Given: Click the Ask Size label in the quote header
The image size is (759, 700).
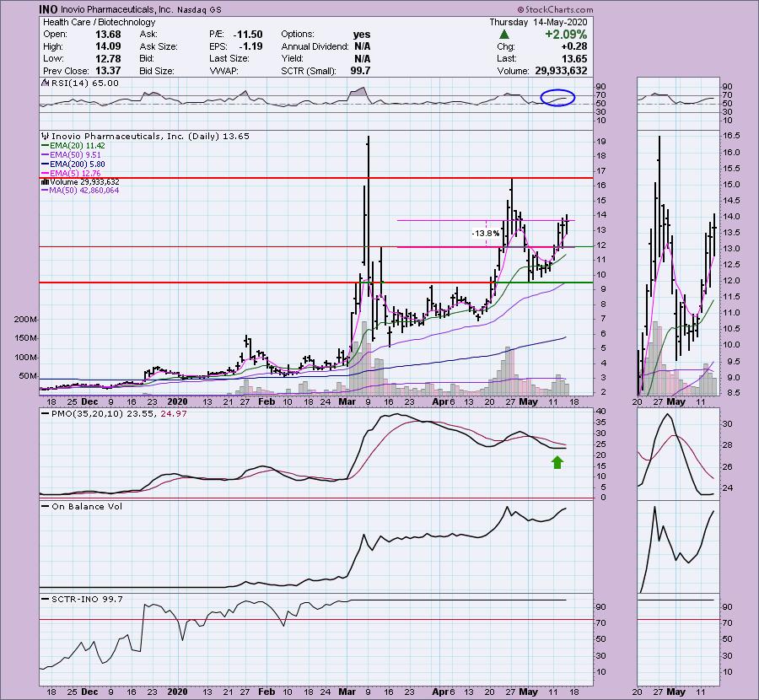Looking at the screenshot, I should coord(159,46).
